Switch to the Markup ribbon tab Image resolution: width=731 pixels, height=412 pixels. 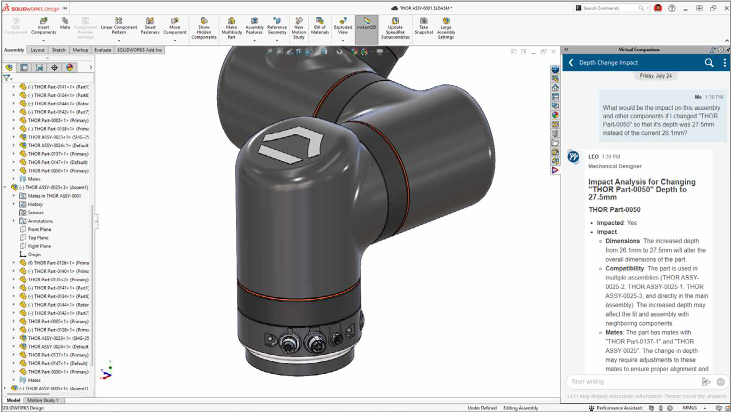pyautogui.click(x=80, y=50)
